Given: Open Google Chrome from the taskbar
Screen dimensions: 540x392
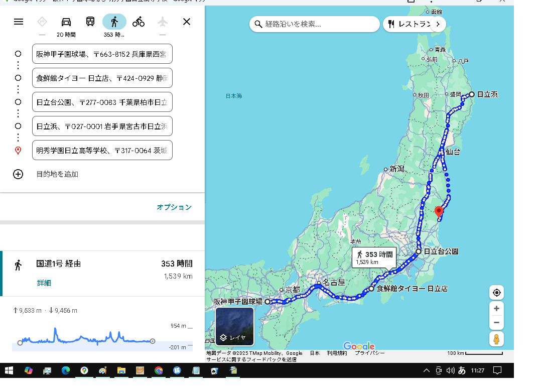Looking at the screenshot, I should point(159,370).
